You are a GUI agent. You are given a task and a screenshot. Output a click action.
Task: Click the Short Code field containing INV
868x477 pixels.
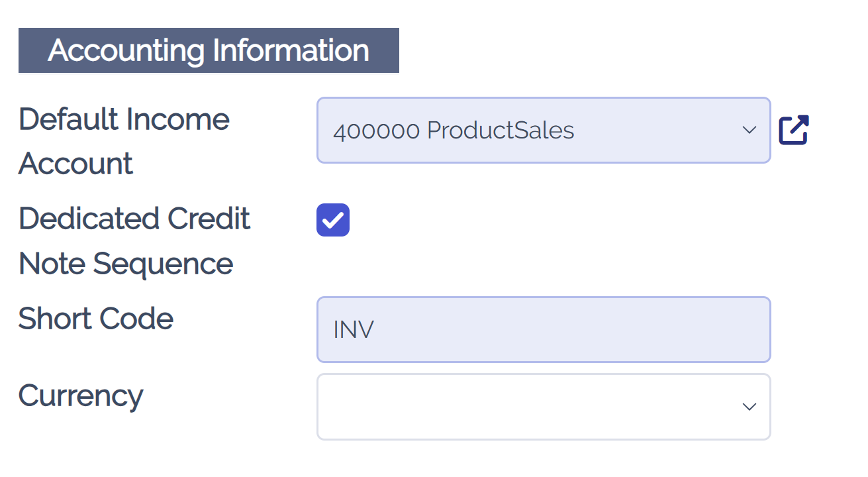(x=543, y=329)
